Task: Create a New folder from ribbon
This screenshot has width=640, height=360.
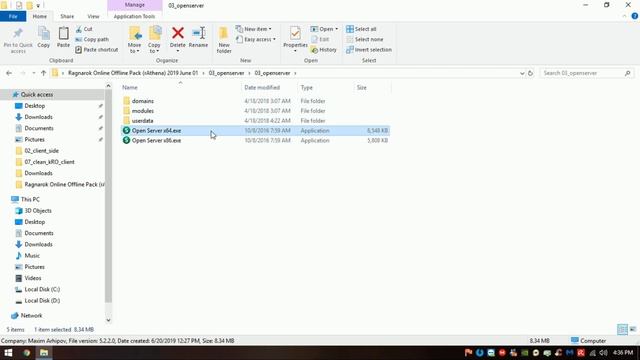Action: [224, 40]
